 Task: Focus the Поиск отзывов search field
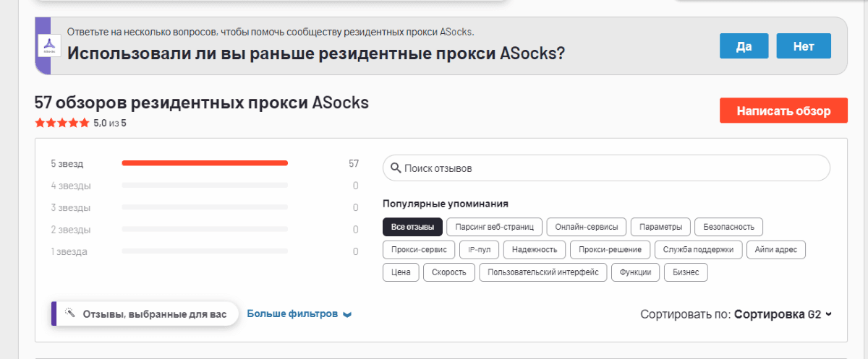pos(606,168)
